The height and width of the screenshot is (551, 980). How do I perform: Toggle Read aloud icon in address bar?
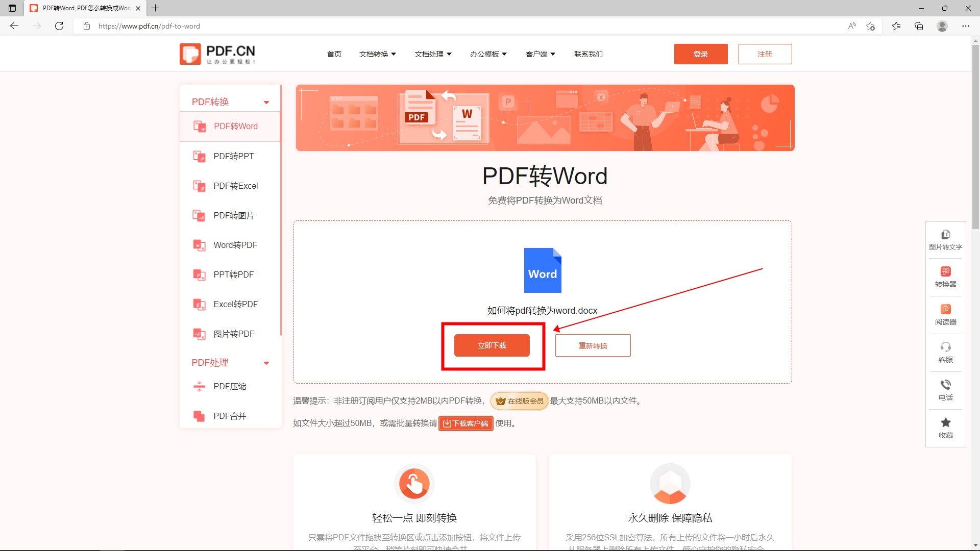[x=852, y=26]
